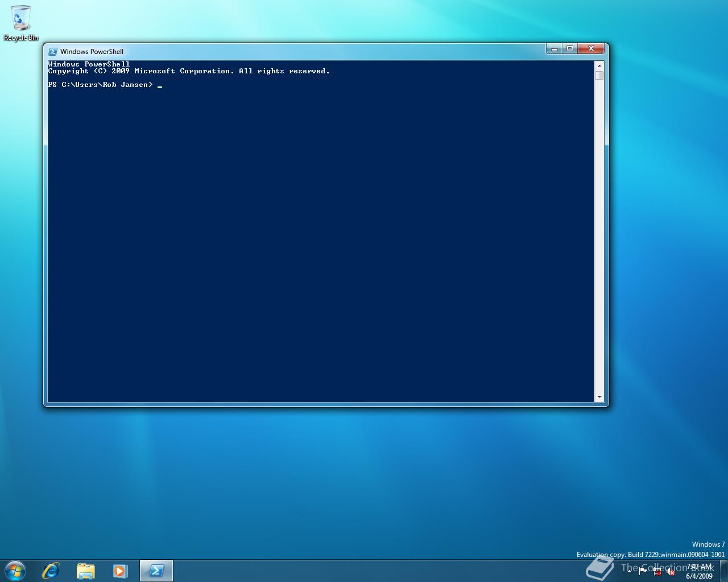The image size is (728, 582).
Task: Show hidden tray icons arrow
Action: point(629,571)
